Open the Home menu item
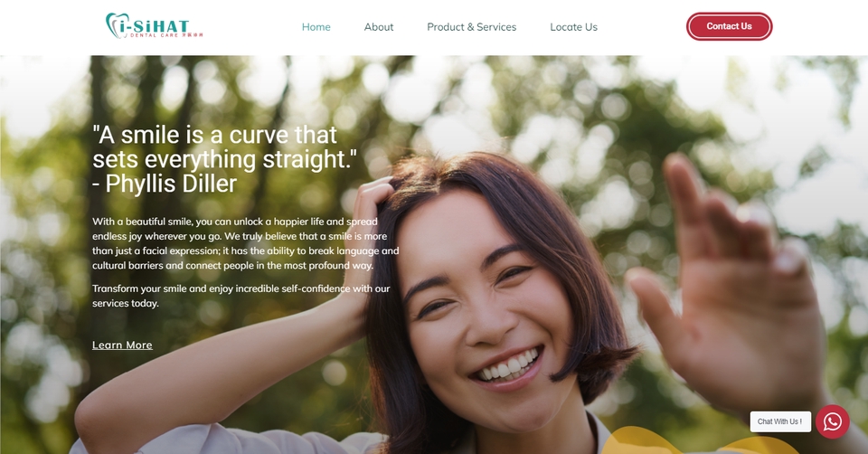 tap(316, 27)
